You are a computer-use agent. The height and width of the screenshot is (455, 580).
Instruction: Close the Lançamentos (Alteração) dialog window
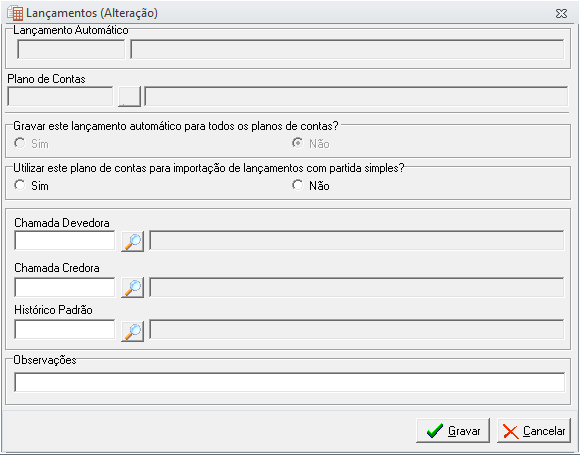tap(561, 14)
